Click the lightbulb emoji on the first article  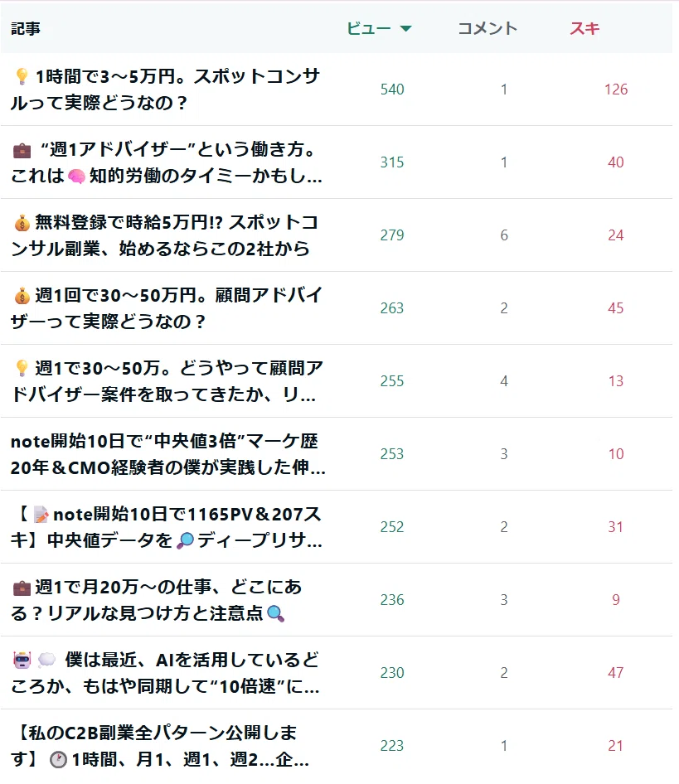(x=22, y=76)
